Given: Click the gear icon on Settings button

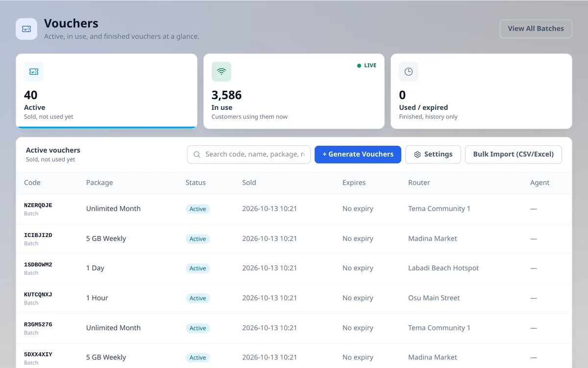Looking at the screenshot, I should [x=417, y=155].
